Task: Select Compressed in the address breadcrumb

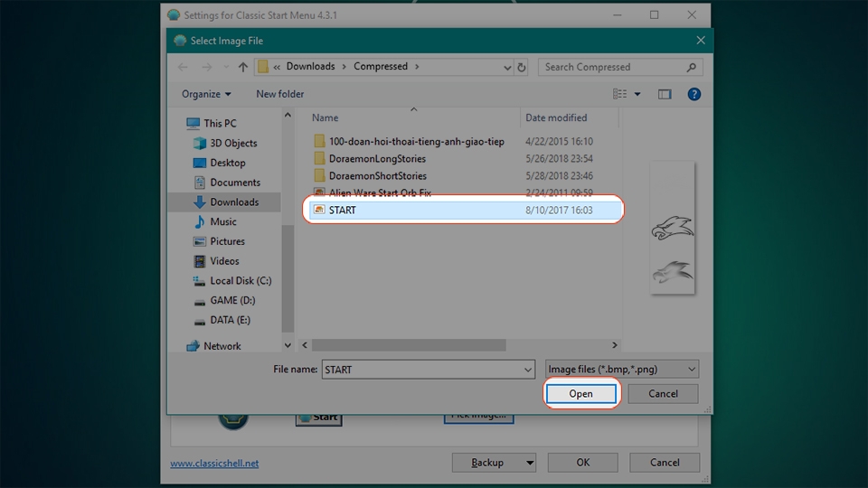Action: (x=381, y=66)
